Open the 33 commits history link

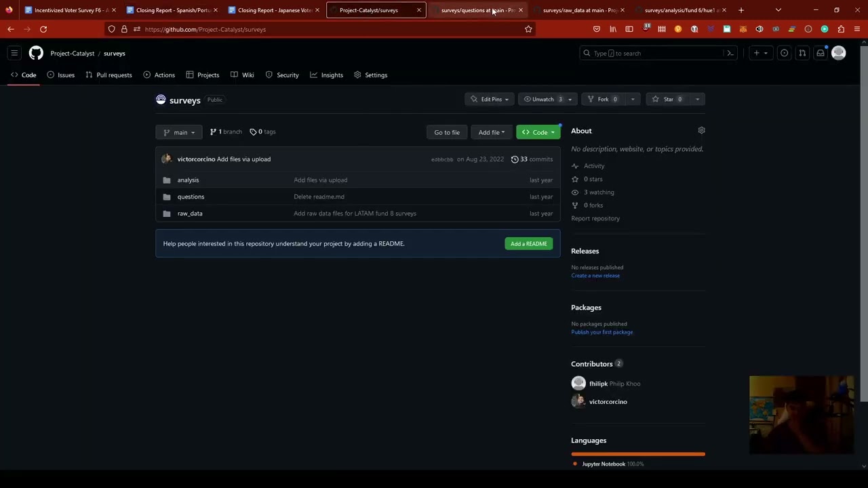click(x=532, y=159)
